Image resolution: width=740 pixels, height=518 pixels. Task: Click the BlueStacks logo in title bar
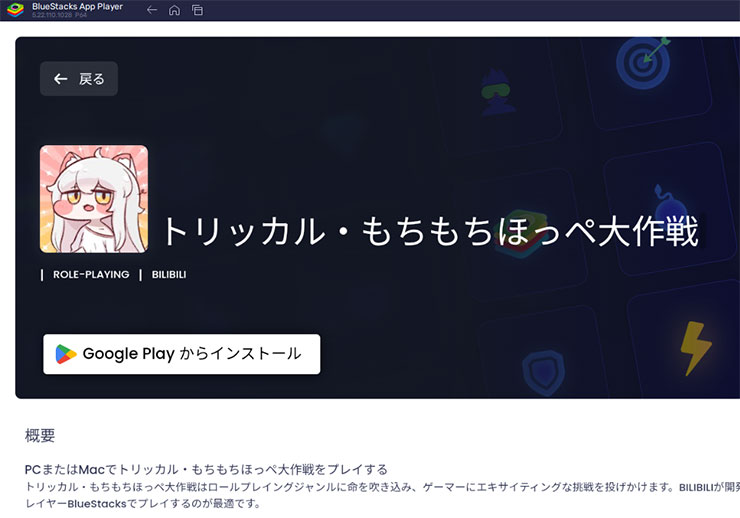(15, 10)
